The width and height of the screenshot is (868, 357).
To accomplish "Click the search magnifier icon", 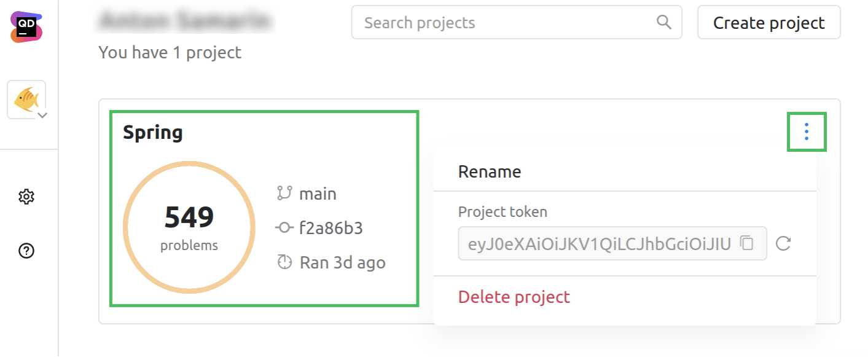I will tap(664, 23).
